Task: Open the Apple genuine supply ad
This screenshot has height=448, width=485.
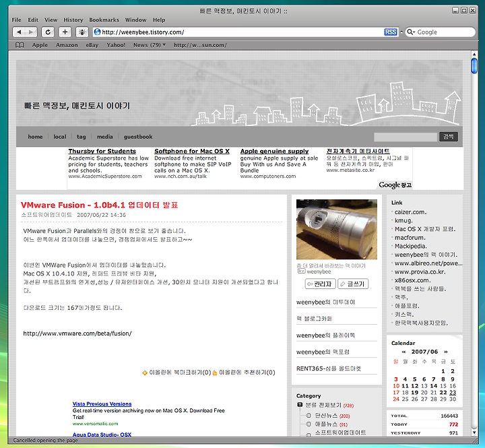Action: tap(274, 152)
